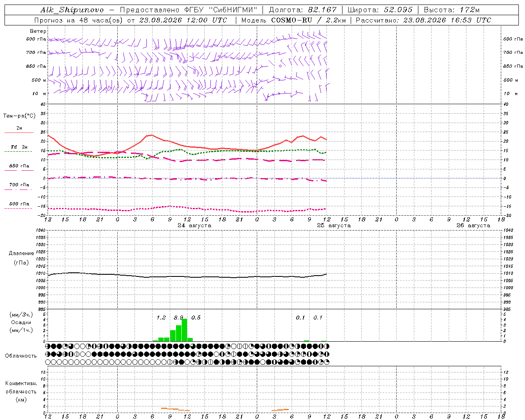
Task: Click the Облачность cloud cover label
Action: (21, 356)
